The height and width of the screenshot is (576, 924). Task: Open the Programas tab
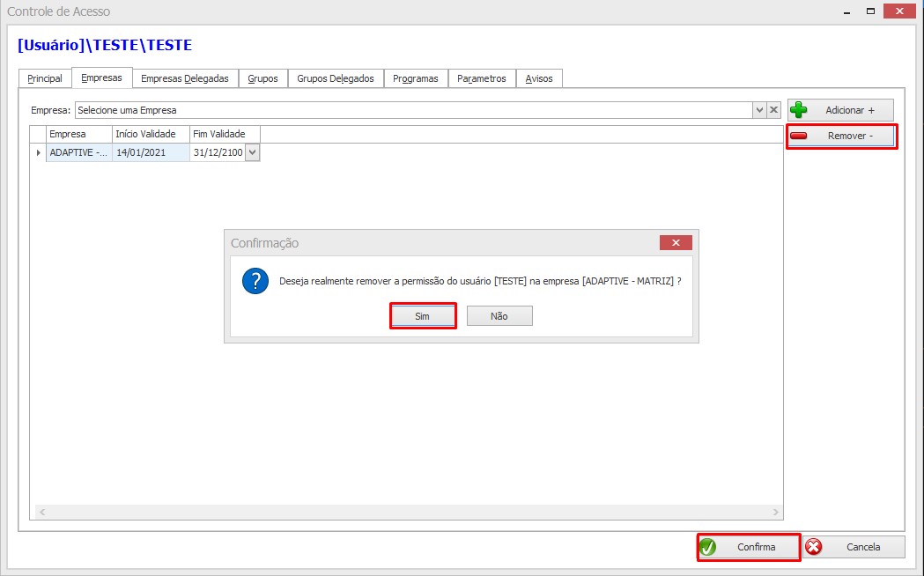(x=416, y=78)
